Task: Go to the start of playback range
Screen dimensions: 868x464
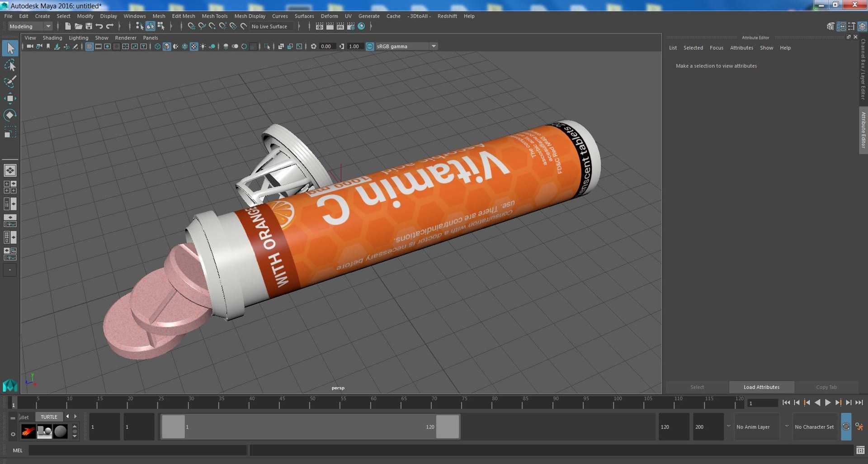Action: 786,402
